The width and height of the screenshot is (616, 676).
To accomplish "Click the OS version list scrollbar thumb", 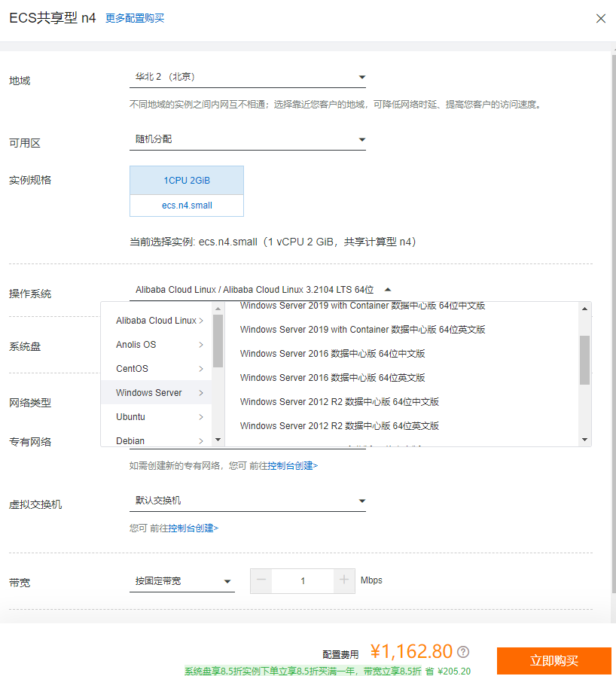I will 584,360.
